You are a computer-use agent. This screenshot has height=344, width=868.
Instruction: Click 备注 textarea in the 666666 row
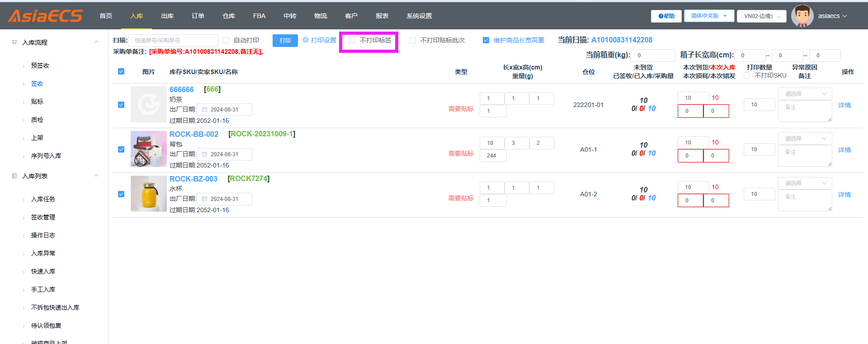(805, 111)
